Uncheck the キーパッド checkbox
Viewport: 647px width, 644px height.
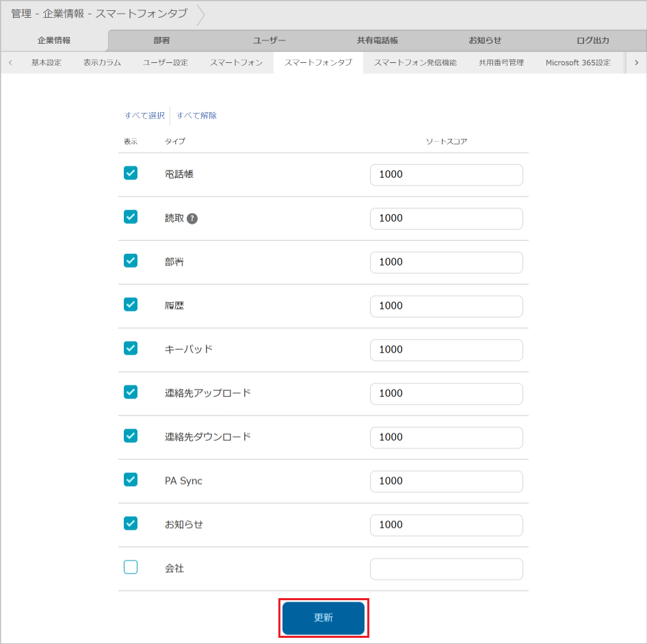(x=130, y=348)
